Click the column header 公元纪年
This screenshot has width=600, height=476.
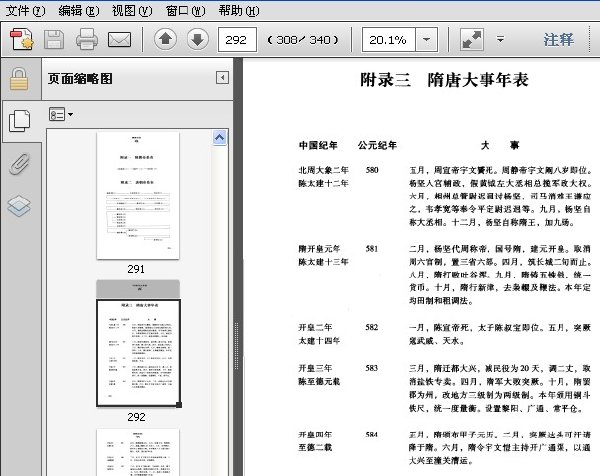click(377, 145)
